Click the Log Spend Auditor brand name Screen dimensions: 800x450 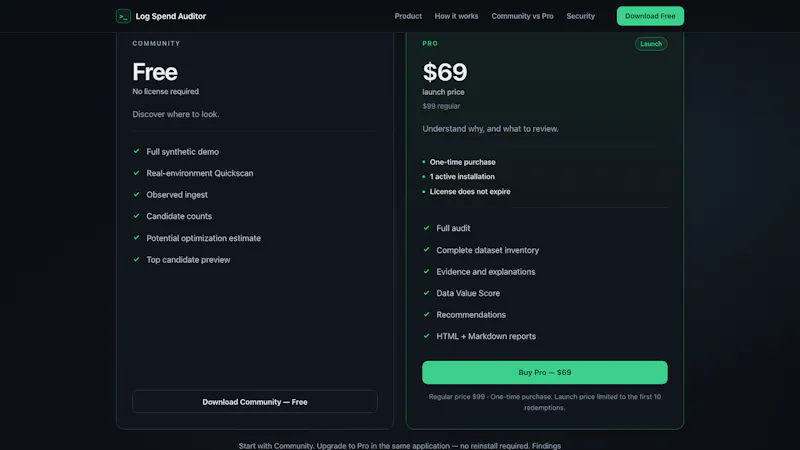[171, 16]
